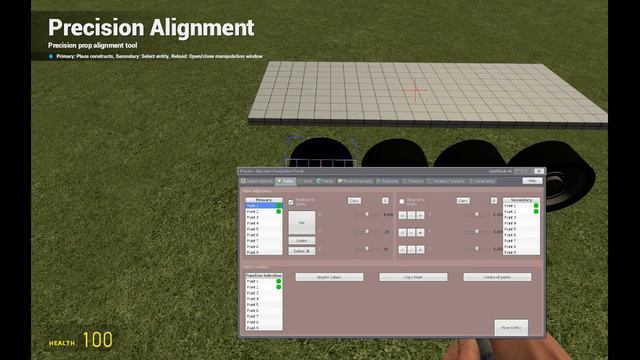Select Point 5 in the Primary list
Viewport: 640px width, 360px height.
click(x=264, y=229)
